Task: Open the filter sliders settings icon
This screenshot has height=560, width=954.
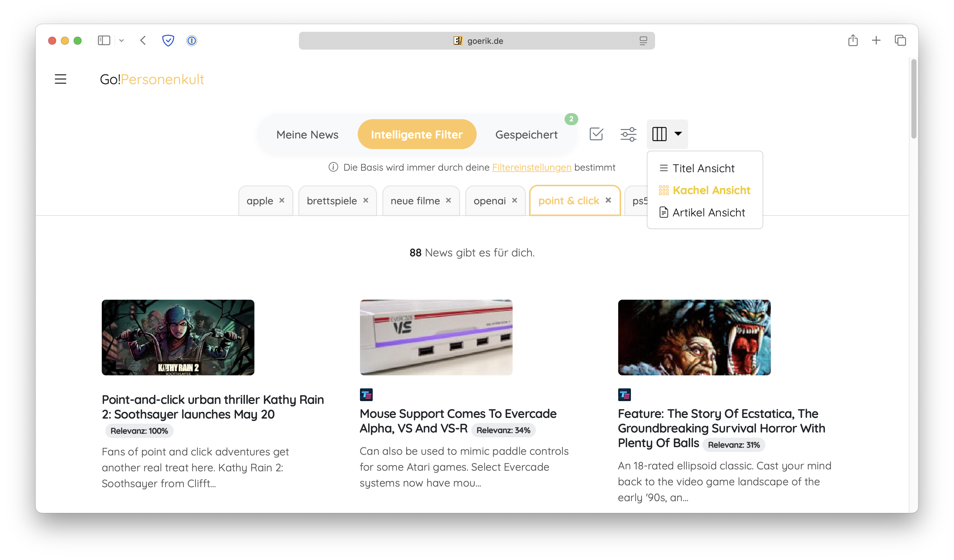Action: (x=628, y=134)
